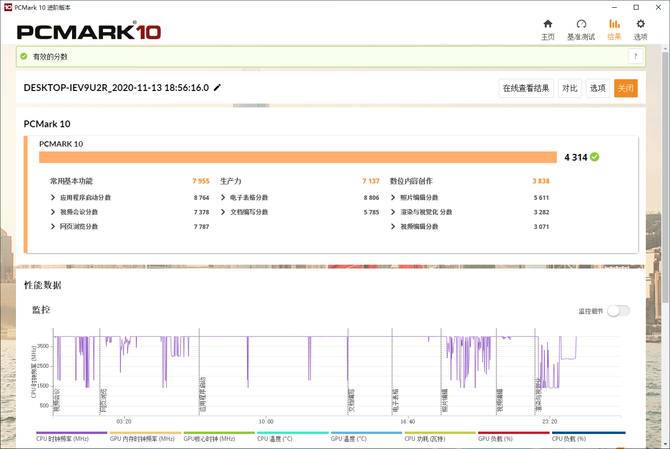Click the PCMARK 10 logo
670x449 pixels.
coord(89,32)
